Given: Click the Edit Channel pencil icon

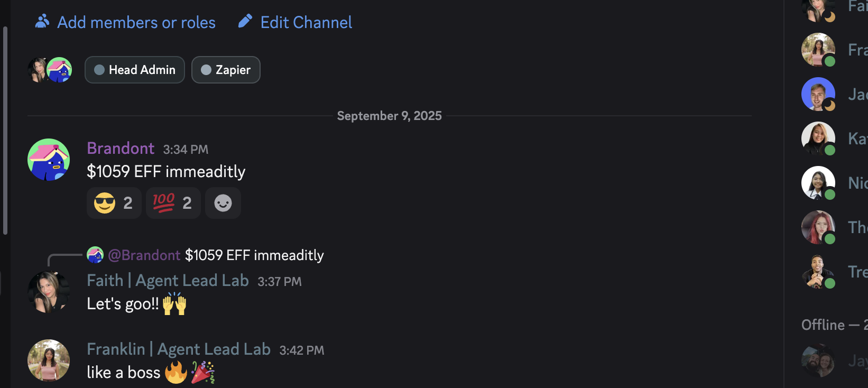Looking at the screenshot, I should (x=245, y=21).
